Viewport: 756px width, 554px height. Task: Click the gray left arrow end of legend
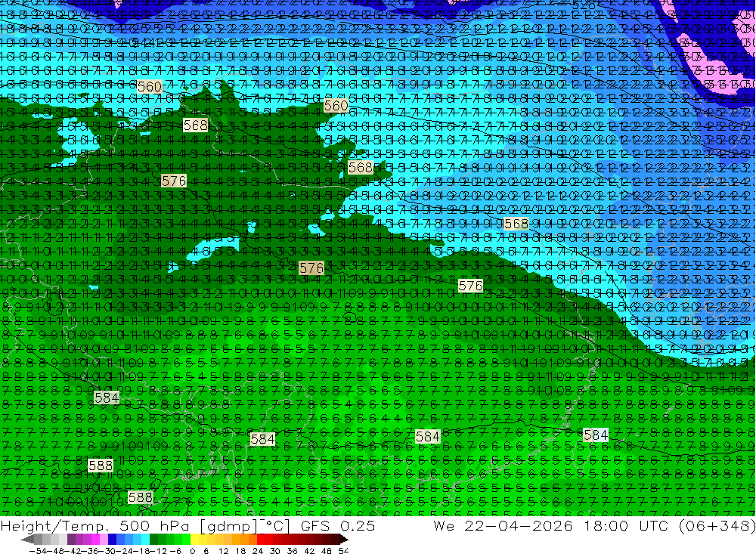pyautogui.click(x=27, y=540)
